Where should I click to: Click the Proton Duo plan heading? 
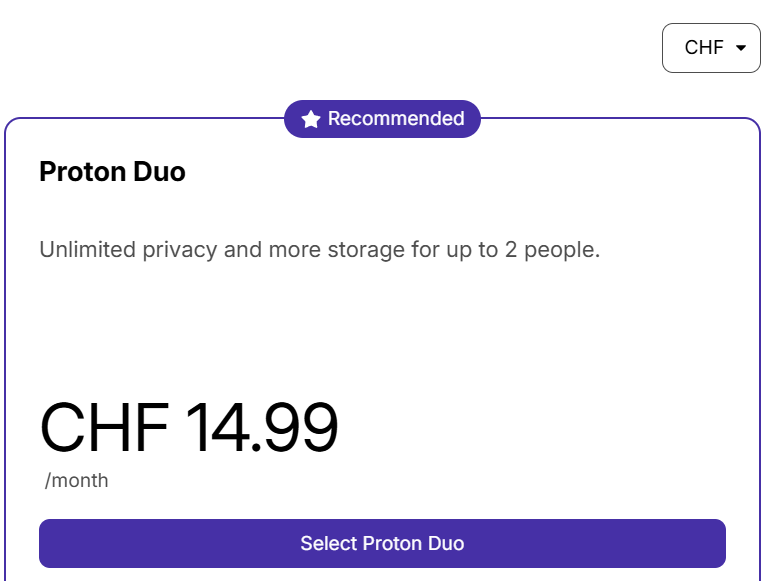112,172
